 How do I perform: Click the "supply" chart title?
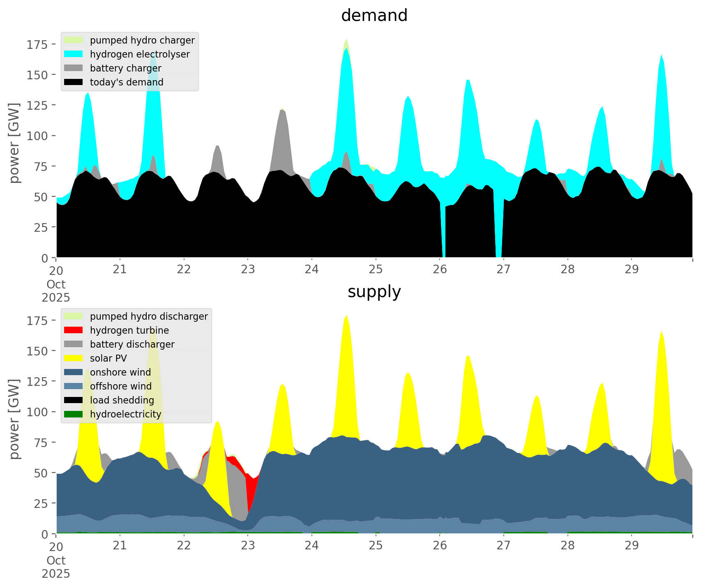click(374, 292)
